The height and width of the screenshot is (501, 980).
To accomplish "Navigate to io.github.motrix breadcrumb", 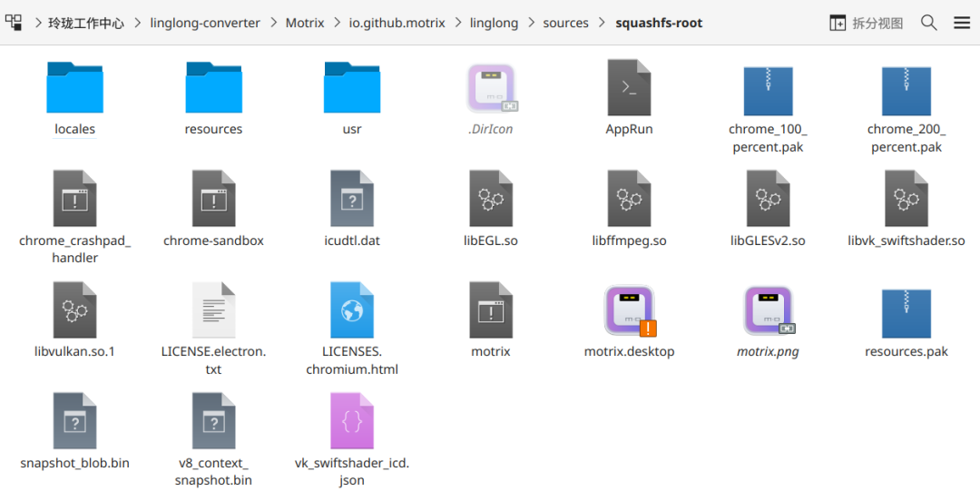I will click(397, 23).
